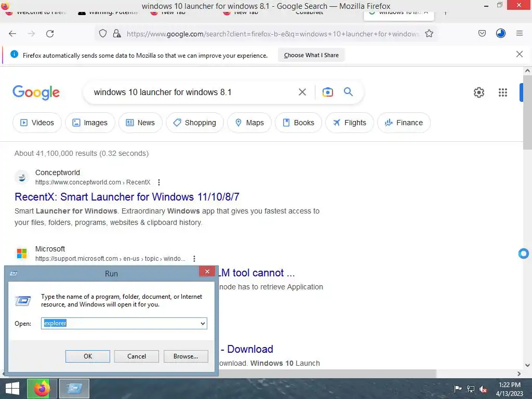
Task: Open the tracking protection shield icon
Action: (103, 34)
